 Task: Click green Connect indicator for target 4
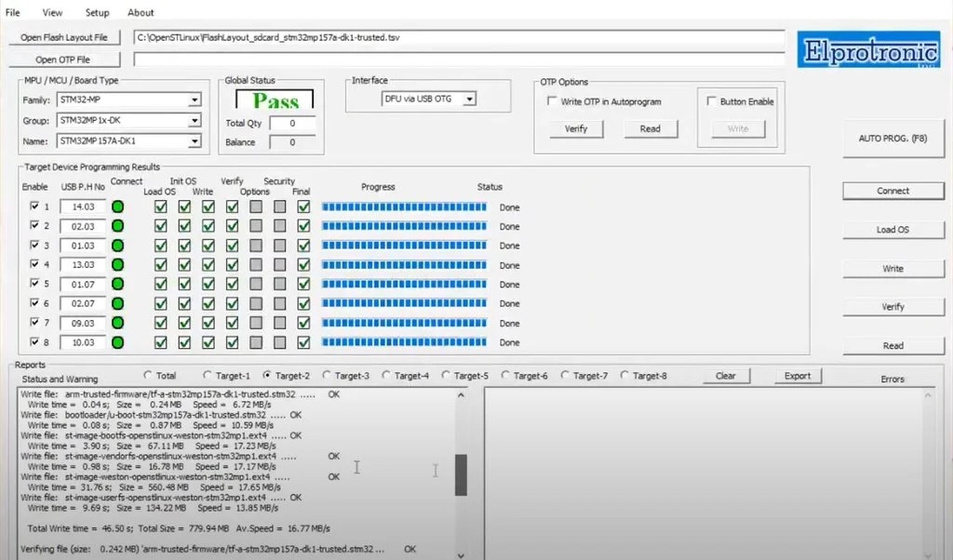click(118, 265)
